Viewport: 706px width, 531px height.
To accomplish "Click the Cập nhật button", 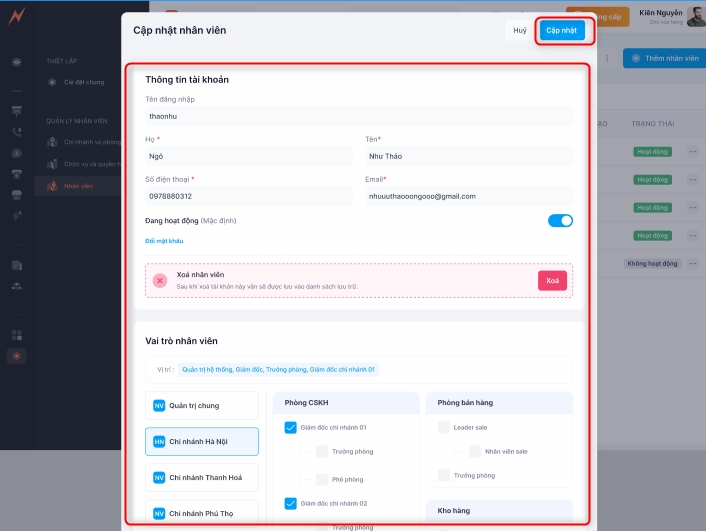I will tap(562, 30).
